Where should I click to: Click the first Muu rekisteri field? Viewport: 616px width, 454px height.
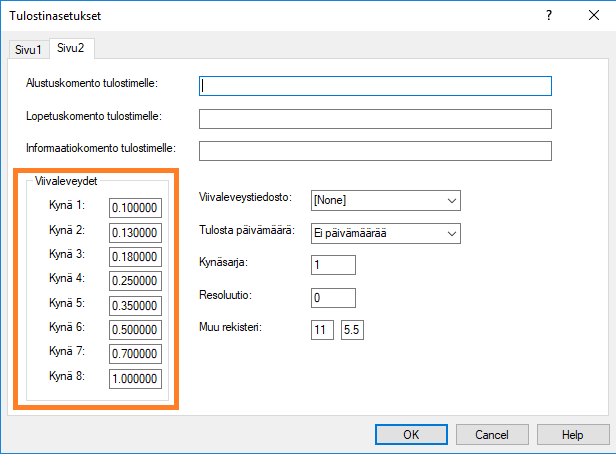322,330
